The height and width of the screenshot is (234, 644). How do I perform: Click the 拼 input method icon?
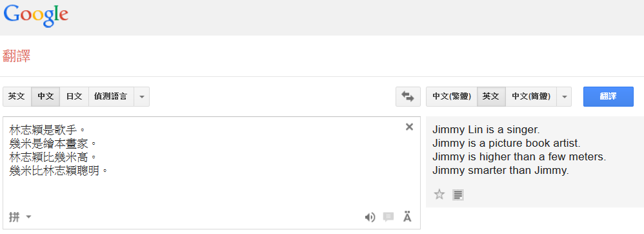click(x=14, y=217)
